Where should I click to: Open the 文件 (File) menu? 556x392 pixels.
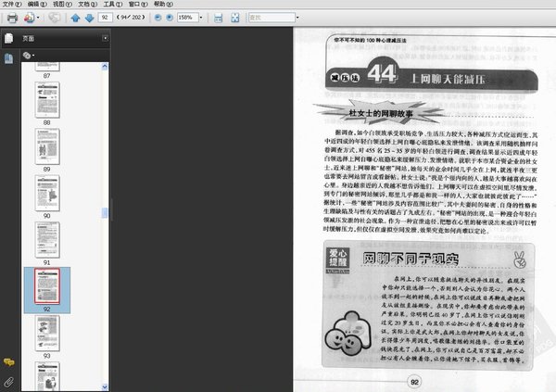point(9,5)
